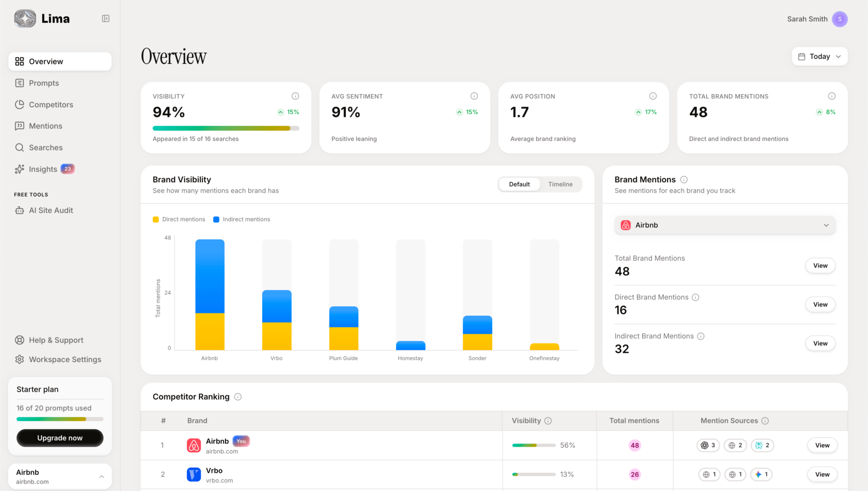Click the 94% visibility progress bar

point(226,128)
